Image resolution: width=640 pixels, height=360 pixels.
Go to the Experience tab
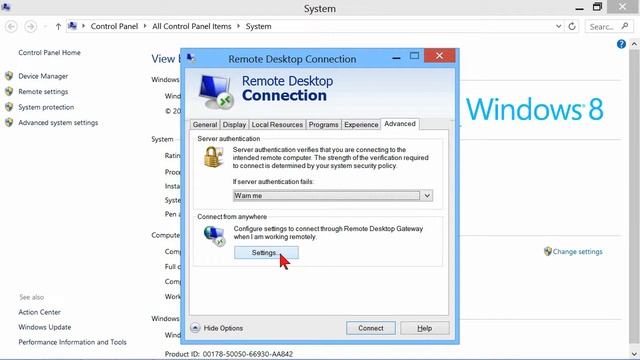[x=361, y=124]
